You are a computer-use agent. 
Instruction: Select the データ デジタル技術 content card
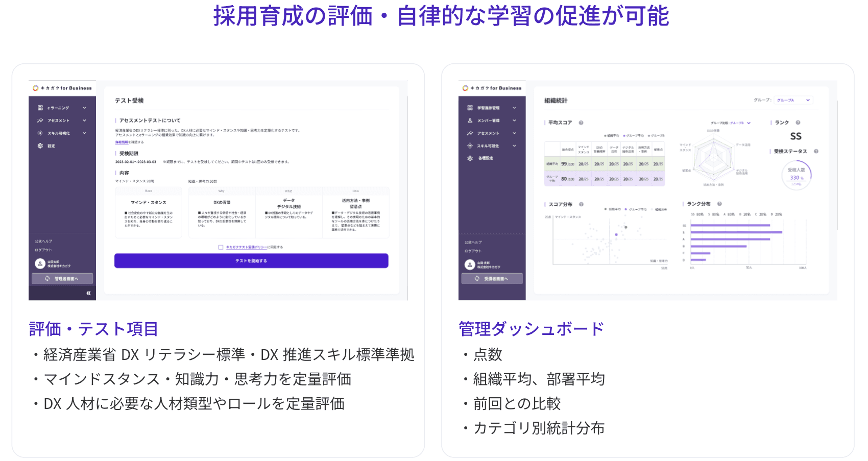pyautogui.click(x=288, y=213)
